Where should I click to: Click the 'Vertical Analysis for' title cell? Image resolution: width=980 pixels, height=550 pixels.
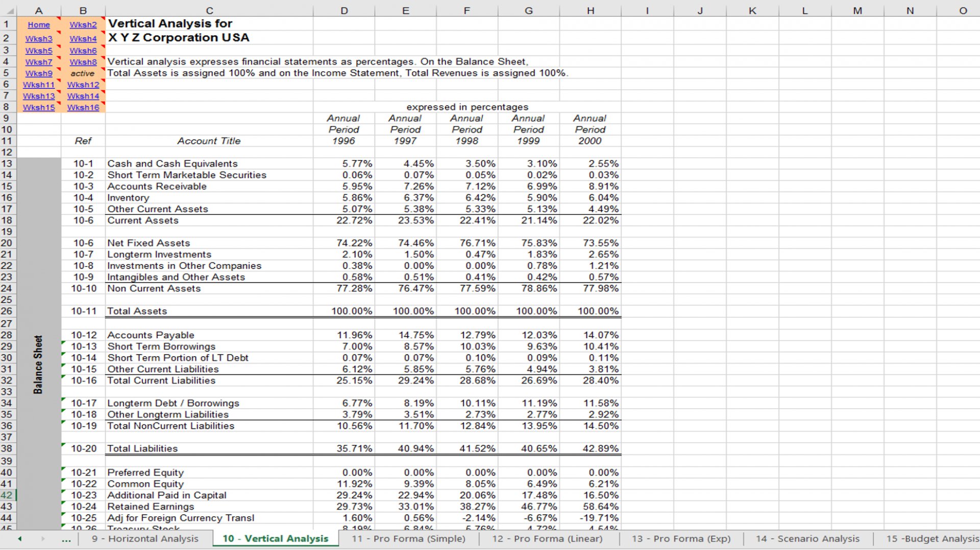click(x=209, y=24)
